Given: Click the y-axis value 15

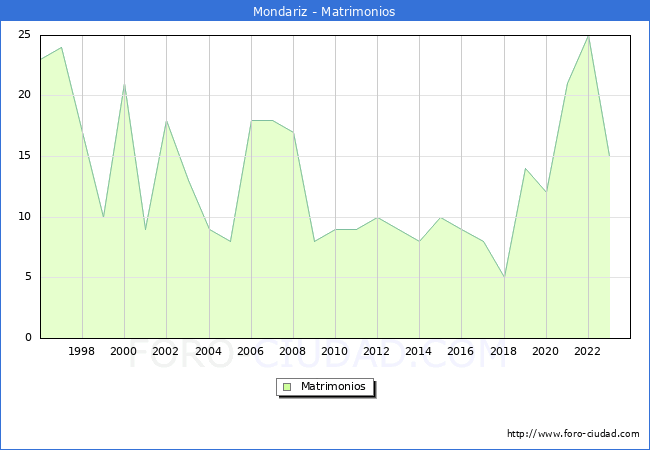Looking at the screenshot, I should [24, 155].
